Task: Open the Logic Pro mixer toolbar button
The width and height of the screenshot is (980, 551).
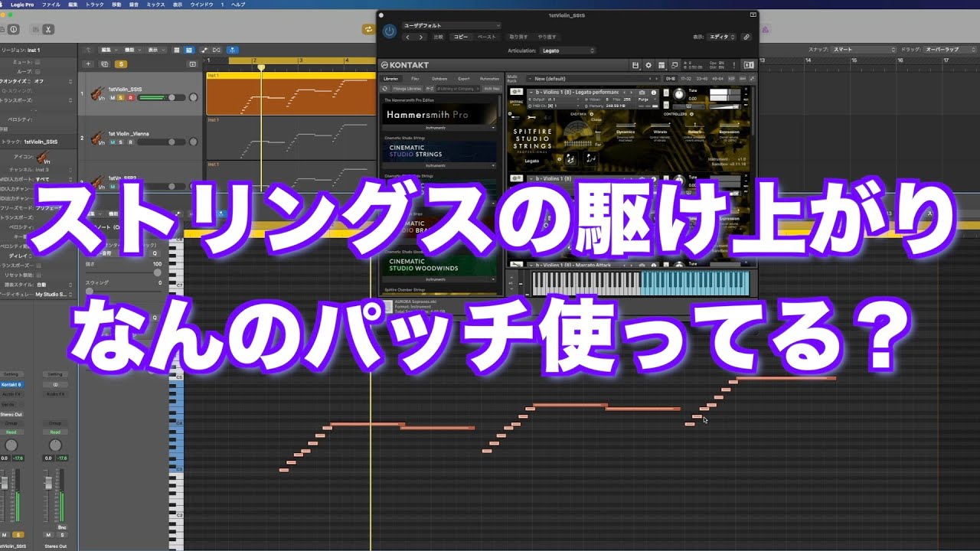Action: [35, 29]
